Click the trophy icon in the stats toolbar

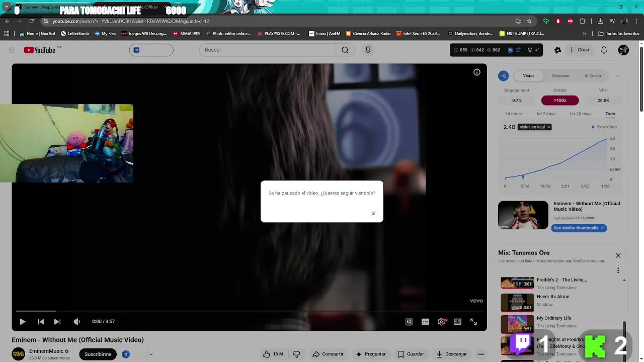[530, 50]
